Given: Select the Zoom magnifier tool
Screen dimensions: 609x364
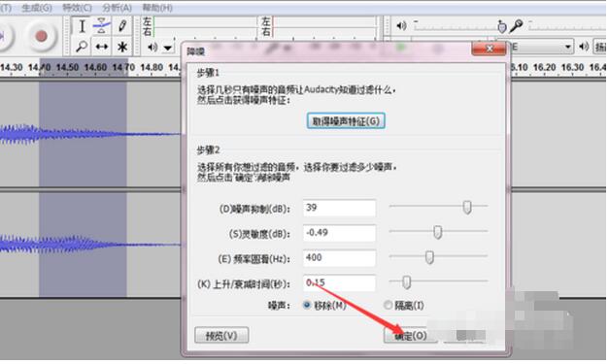Looking at the screenshot, I should [82, 47].
